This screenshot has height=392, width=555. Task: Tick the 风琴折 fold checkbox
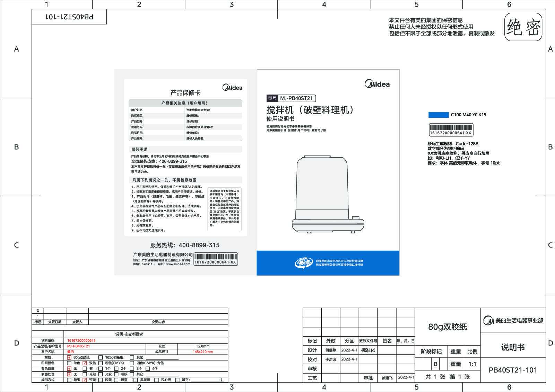click(x=136, y=380)
